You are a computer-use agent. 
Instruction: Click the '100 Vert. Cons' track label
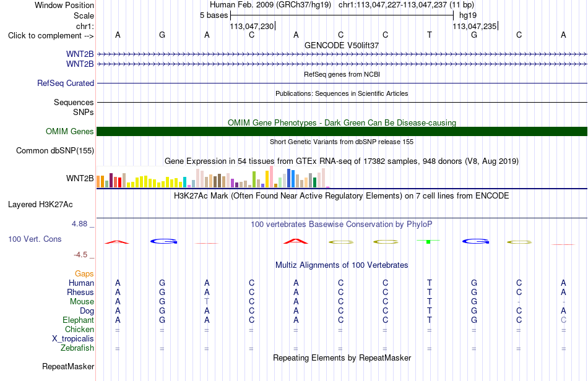(x=35, y=239)
